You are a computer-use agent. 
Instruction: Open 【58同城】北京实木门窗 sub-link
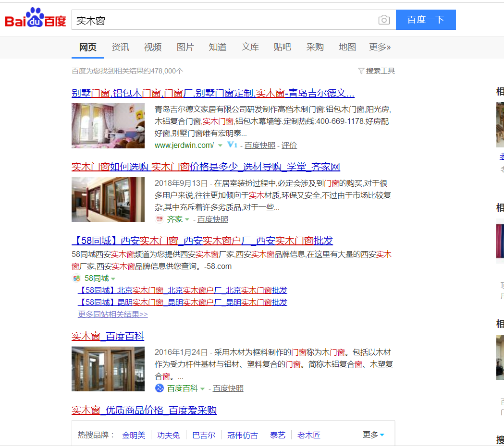[182, 291]
